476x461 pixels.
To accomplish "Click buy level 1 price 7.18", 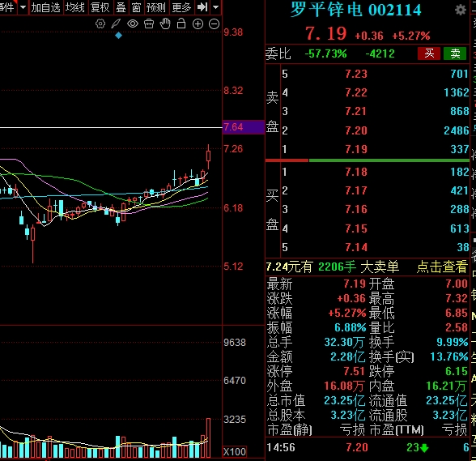I will click(356, 172).
